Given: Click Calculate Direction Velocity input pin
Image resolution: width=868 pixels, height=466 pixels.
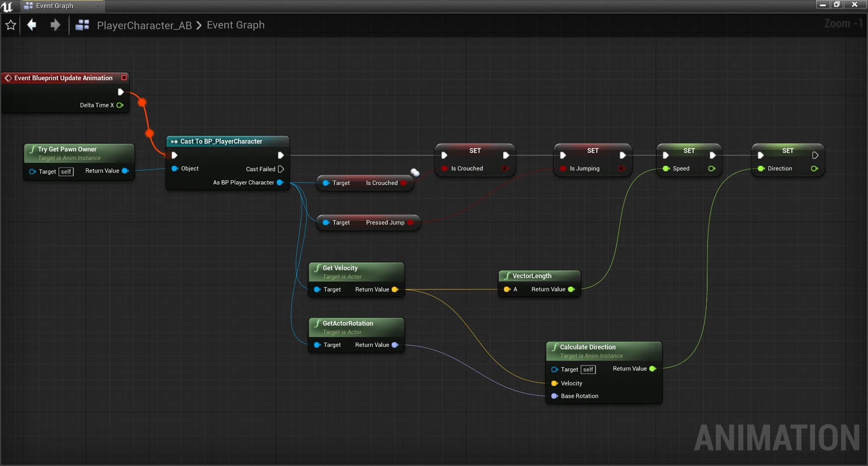Looking at the screenshot, I should pos(554,383).
